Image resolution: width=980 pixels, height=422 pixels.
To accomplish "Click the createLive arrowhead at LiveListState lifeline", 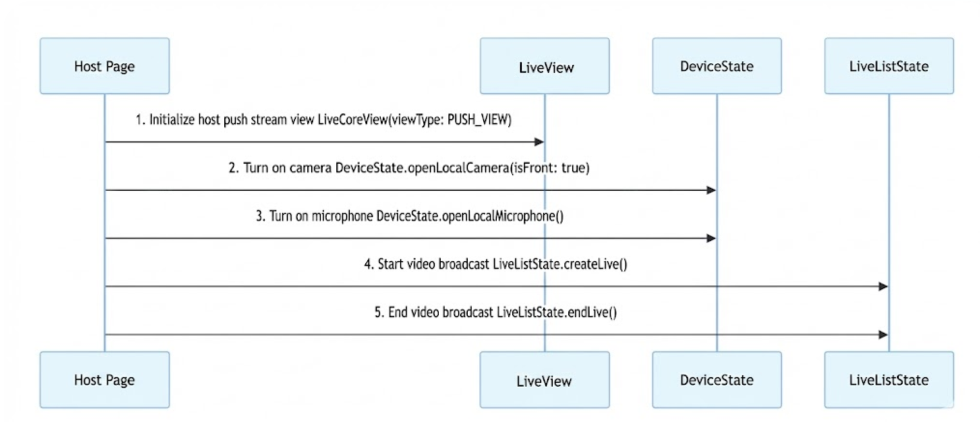I will [x=883, y=286].
